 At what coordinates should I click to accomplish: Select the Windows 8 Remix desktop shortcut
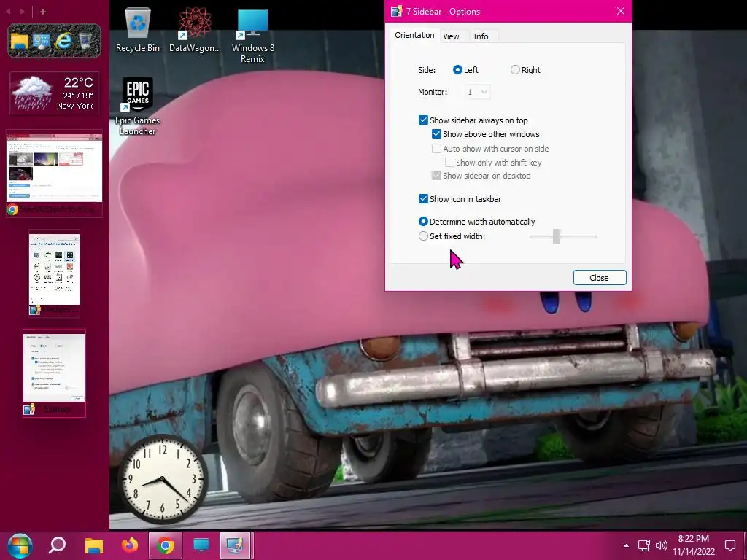click(x=252, y=36)
